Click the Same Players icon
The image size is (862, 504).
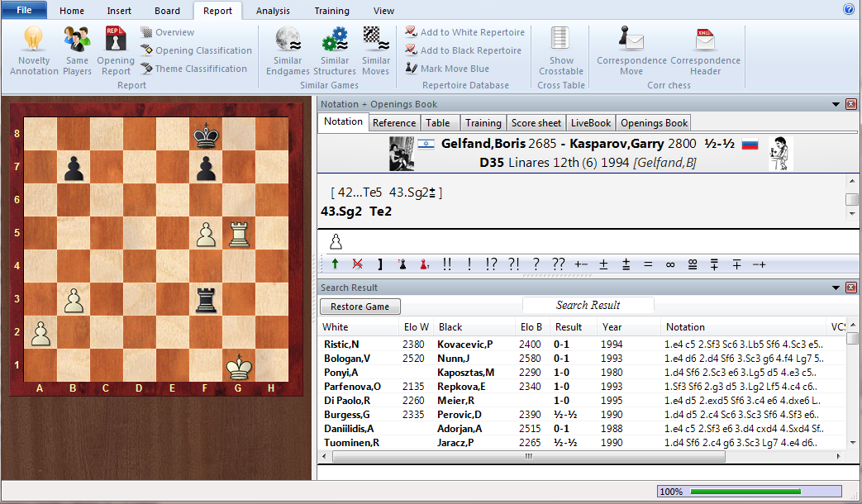77,50
